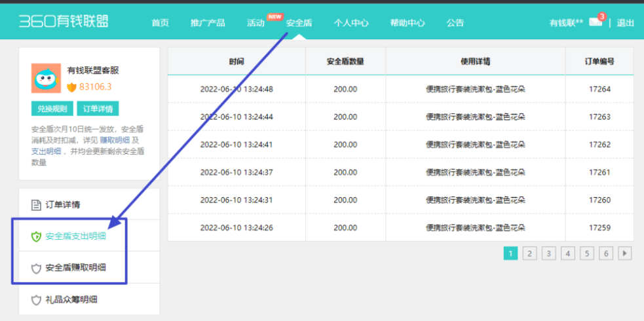The width and height of the screenshot is (644, 321).
Task: Open the messages envelope icon
Action: [x=595, y=22]
